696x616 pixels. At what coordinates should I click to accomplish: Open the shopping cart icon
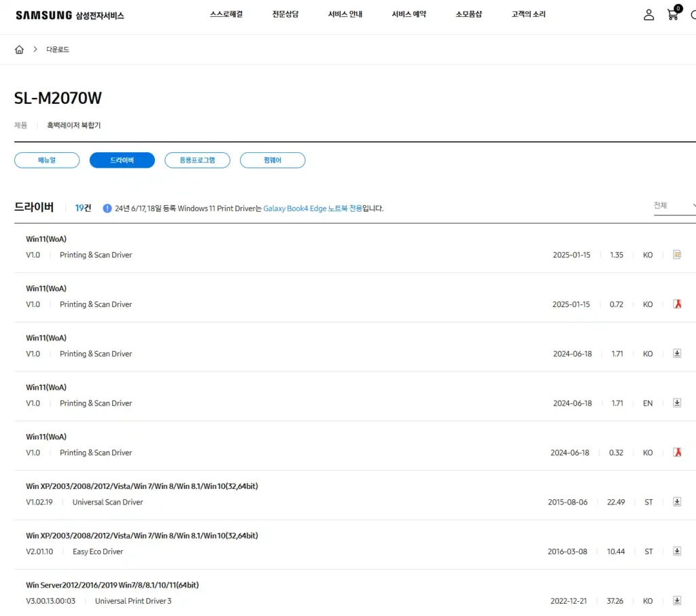pyautogui.click(x=673, y=14)
